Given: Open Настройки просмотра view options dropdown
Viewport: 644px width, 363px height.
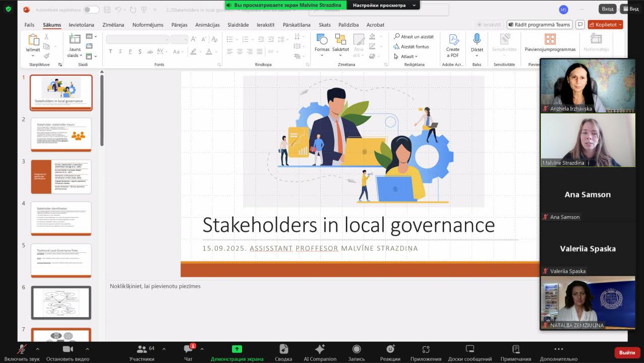Looking at the screenshot, I should coord(384,5).
